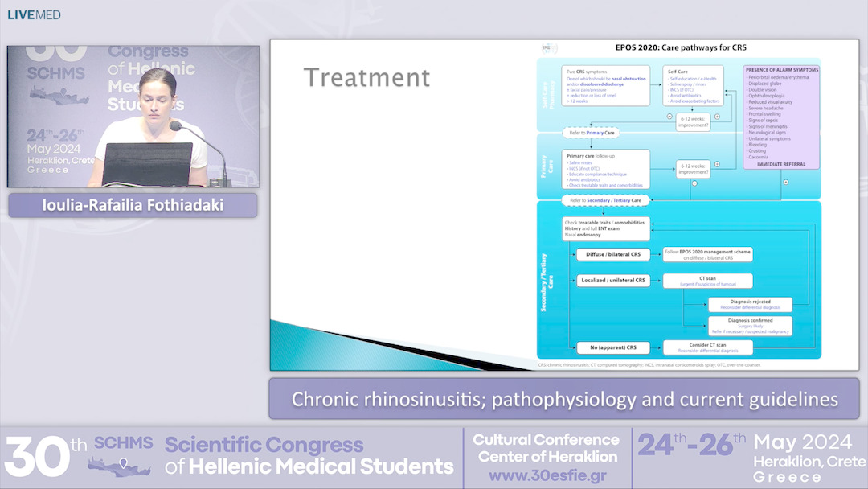Click the EPOS logo on the slide

549,48
